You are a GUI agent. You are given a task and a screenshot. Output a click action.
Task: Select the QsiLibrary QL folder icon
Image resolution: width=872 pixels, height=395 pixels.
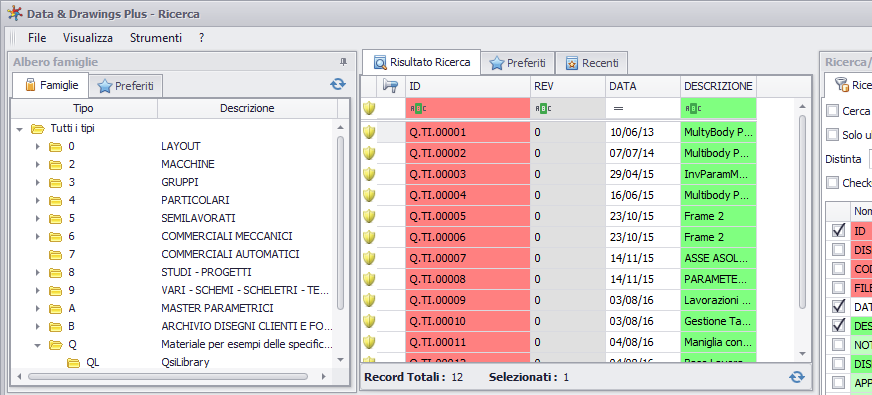click(73, 363)
